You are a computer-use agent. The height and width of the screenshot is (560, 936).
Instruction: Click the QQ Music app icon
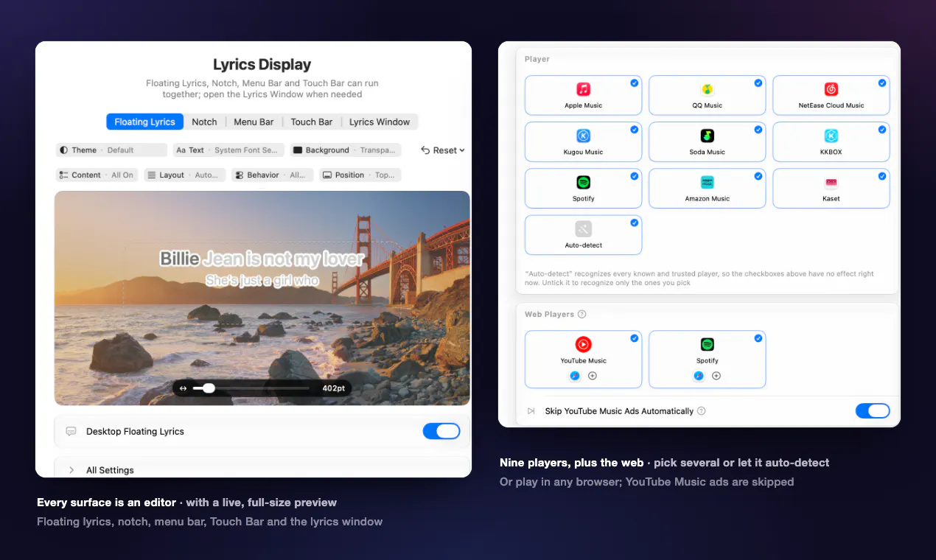coord(707,89)
